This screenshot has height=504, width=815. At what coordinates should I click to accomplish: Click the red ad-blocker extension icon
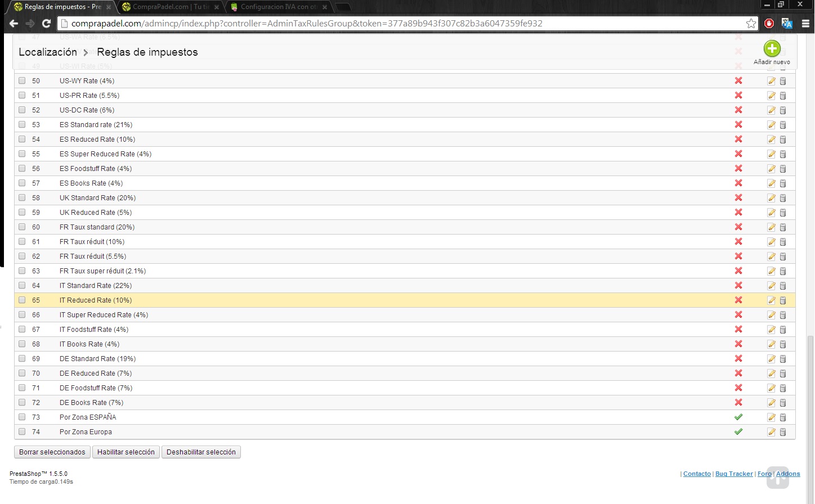[769, 24]
